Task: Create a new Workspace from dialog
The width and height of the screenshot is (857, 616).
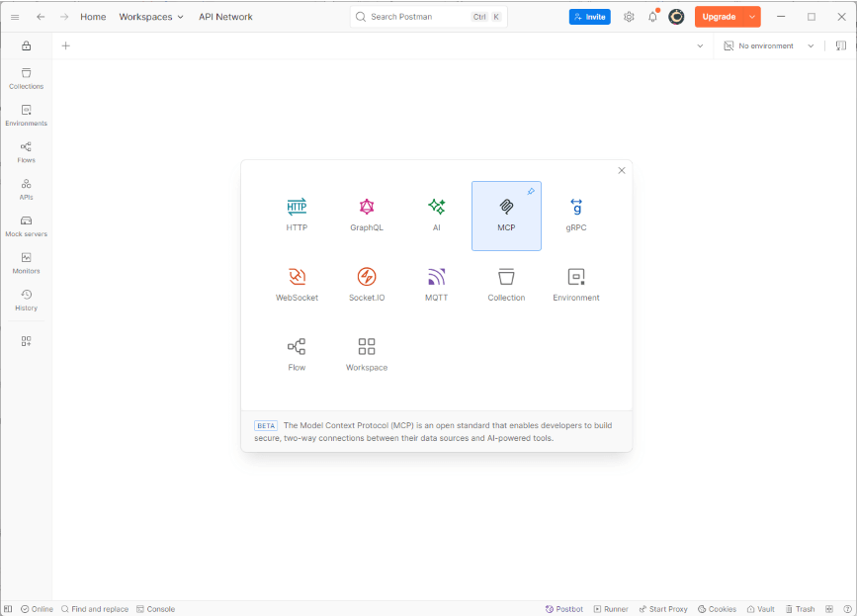Action: click(367, 355)
